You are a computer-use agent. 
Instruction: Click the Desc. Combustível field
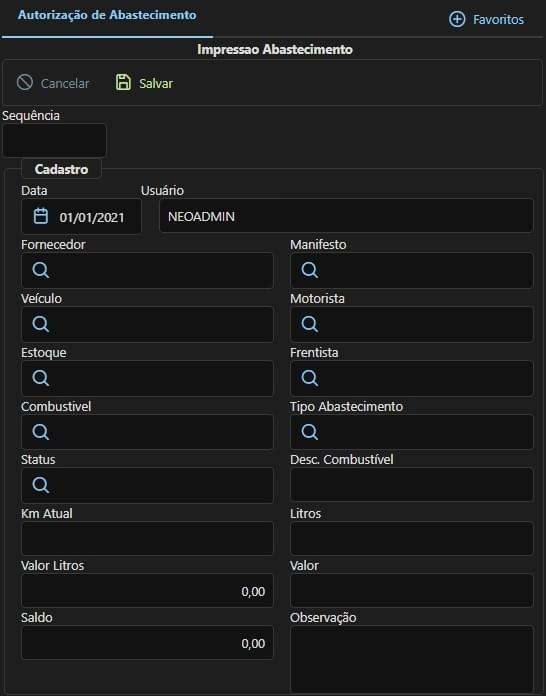(411, 485)
